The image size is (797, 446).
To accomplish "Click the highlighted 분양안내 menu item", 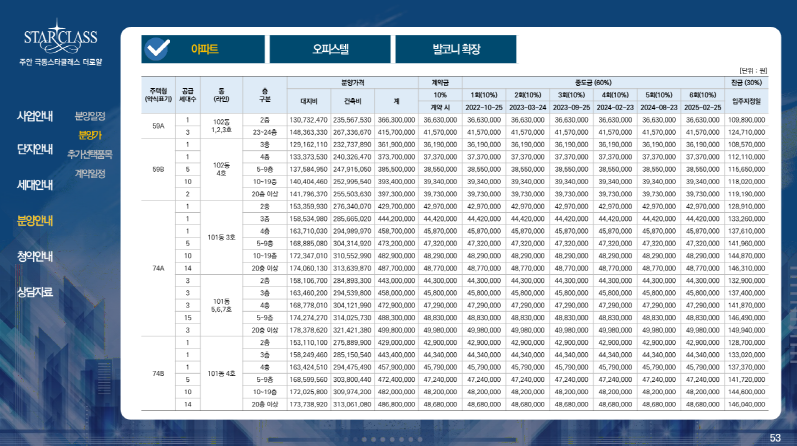I will (35, 220).
